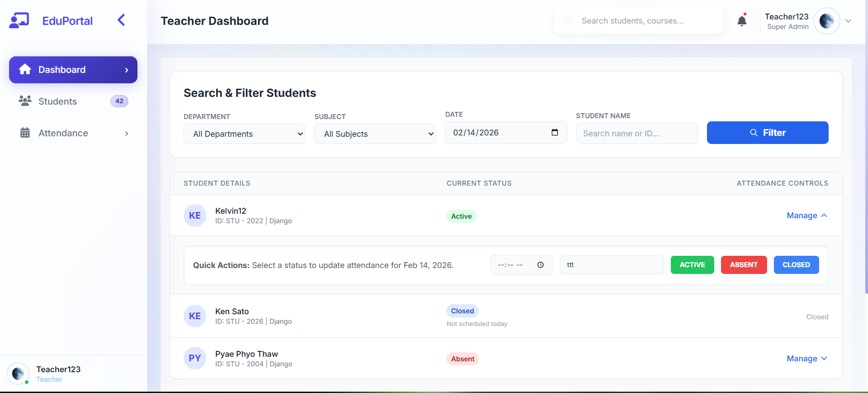Click the PY avatar for Pyae Phyo Thaw
The width and height of the screenshot is (868, 393).
pos(195,358)
